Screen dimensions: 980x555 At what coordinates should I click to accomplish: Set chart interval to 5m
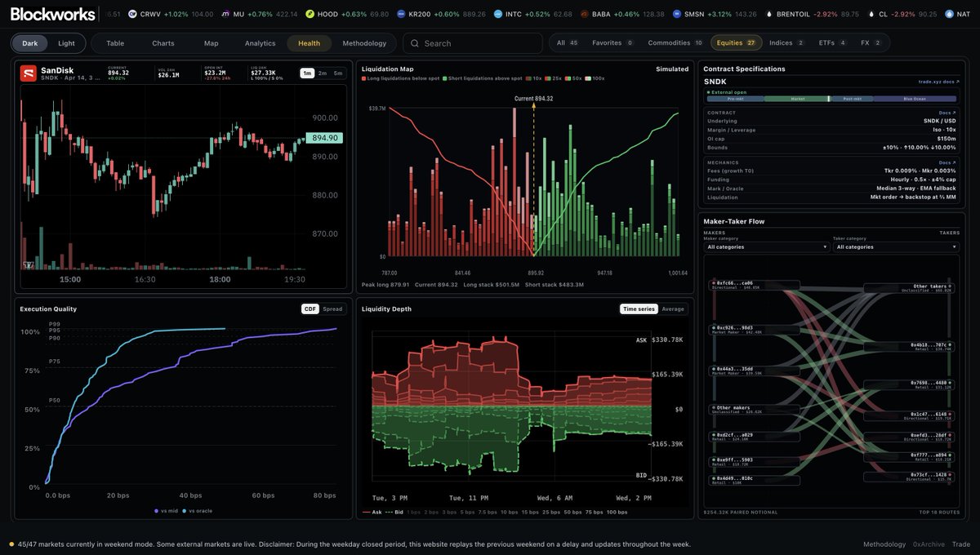tap(338, 73)
